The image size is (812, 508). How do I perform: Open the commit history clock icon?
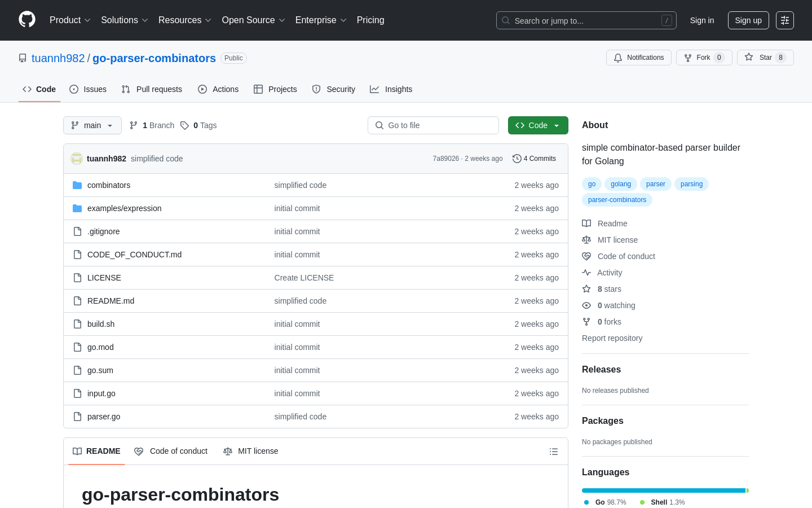pos(517,159)
